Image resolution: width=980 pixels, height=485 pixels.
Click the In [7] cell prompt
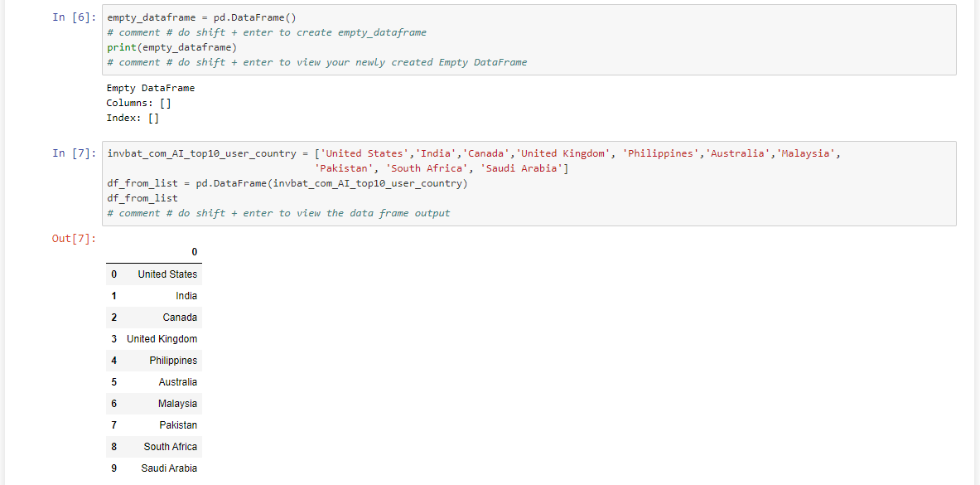[75, 153]
